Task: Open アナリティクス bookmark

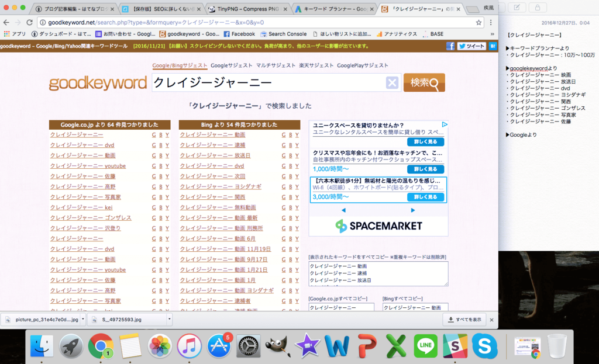Action: [x=397, y=34]
